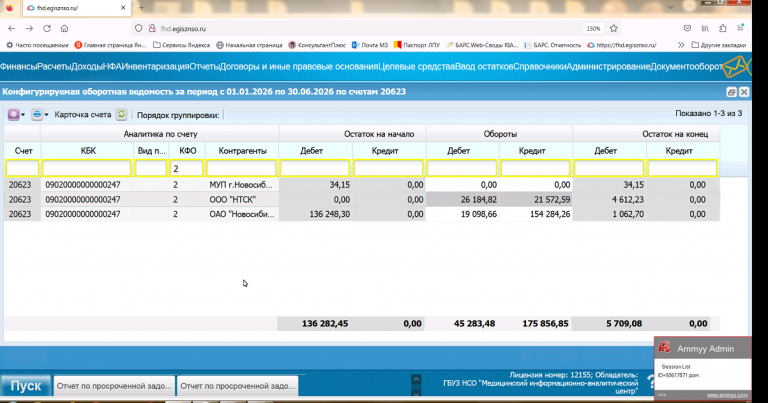Expand the print options dropdown arrow

(x=47, y=115)
